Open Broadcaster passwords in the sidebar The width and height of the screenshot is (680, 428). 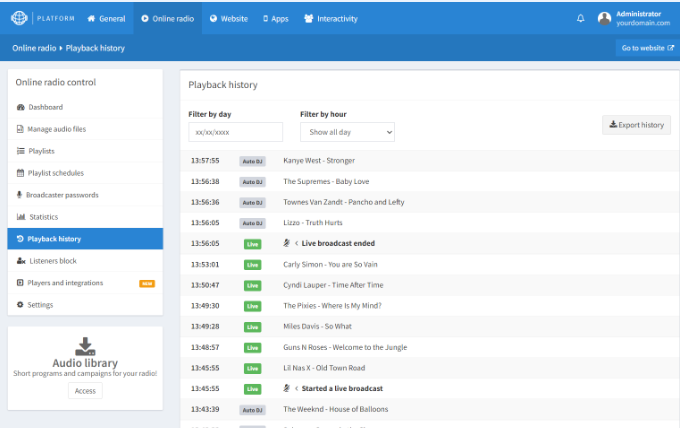pos(85,195)
